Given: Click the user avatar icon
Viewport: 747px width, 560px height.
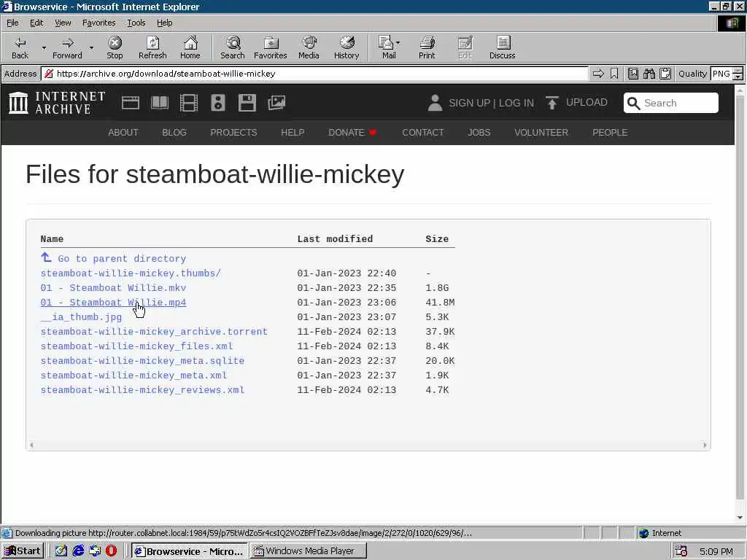Looking at the screenshot, I should (435, 103).
